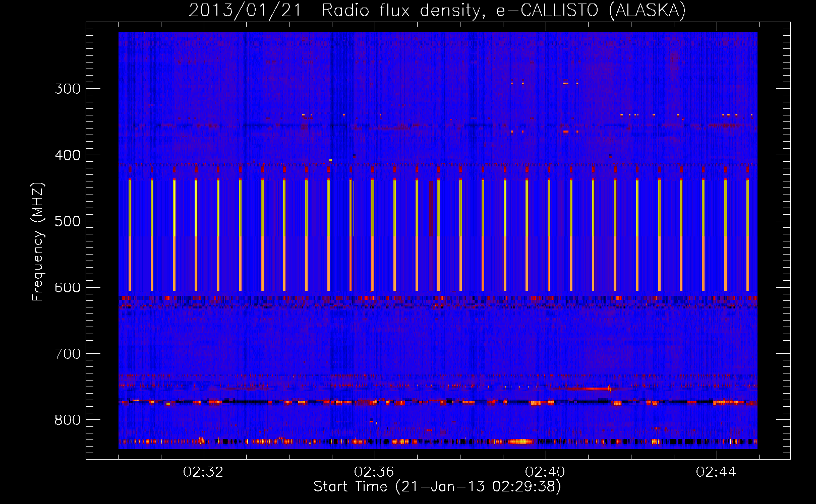816x504 pixels.
Task: Select the 500 frequency tick label
Action: 68,221
